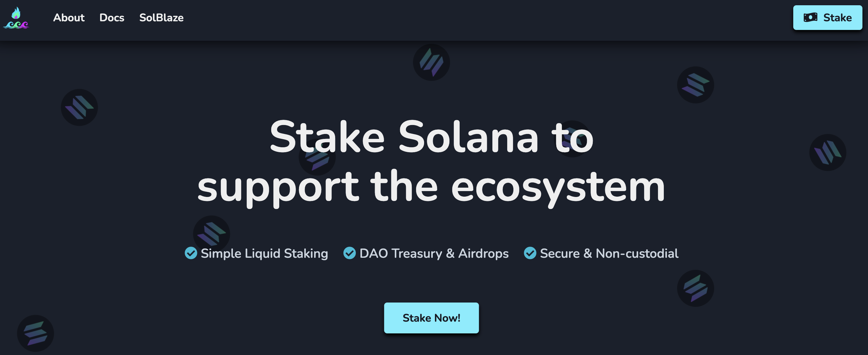The width and height of the screenshot is (868, 355).
Task: Click the checkmark beside Secure & Non-custodial
Action: pos(530,254)
